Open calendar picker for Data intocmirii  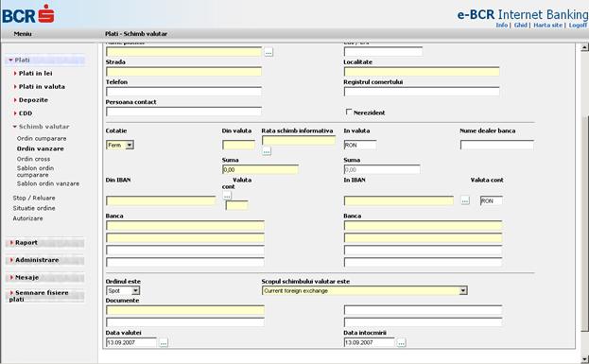[401, 342]
